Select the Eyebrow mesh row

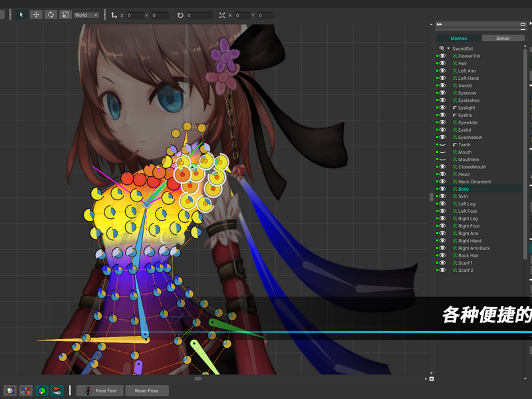point(479,93)
